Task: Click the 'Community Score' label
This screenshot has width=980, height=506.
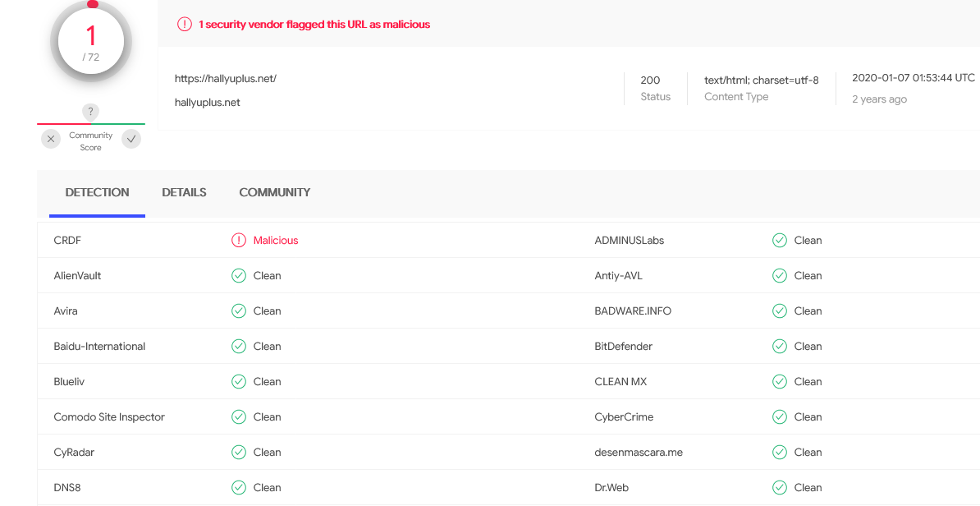Action: [90, 141]
